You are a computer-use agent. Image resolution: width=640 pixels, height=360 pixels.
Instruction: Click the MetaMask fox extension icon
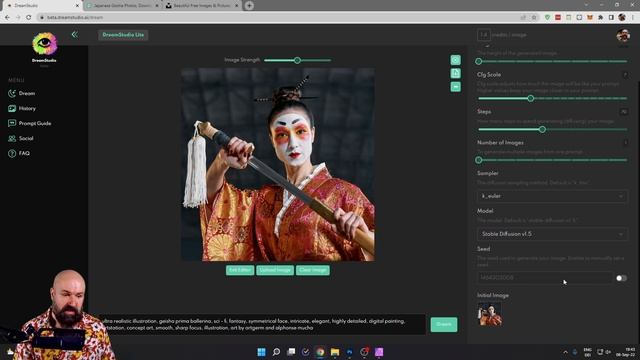click(590, 18)
